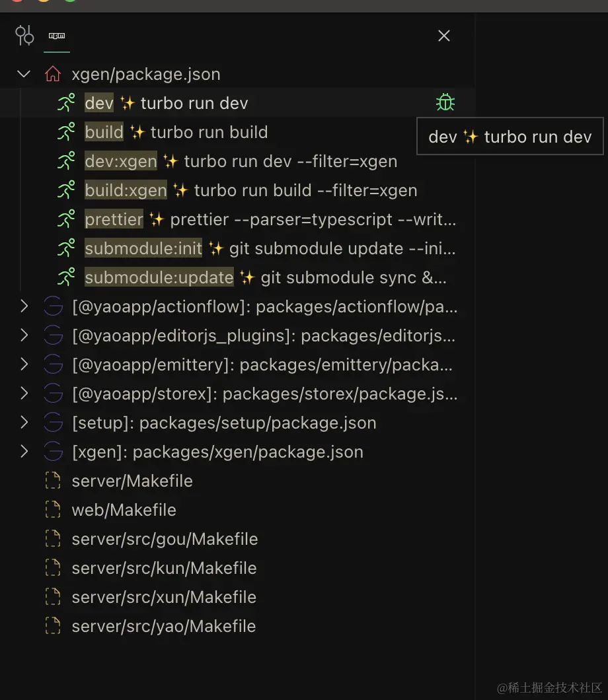Open the settings sliders icon in panel header

24,36
